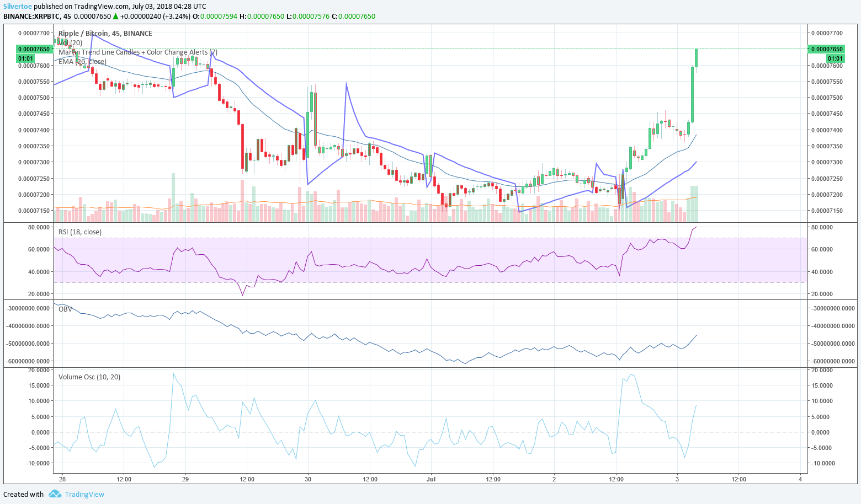Image resolution: width=861 pixels, height=504 pixels.
Task: Click 60.0000 on the left RSI scale
Action: point(39,250)
